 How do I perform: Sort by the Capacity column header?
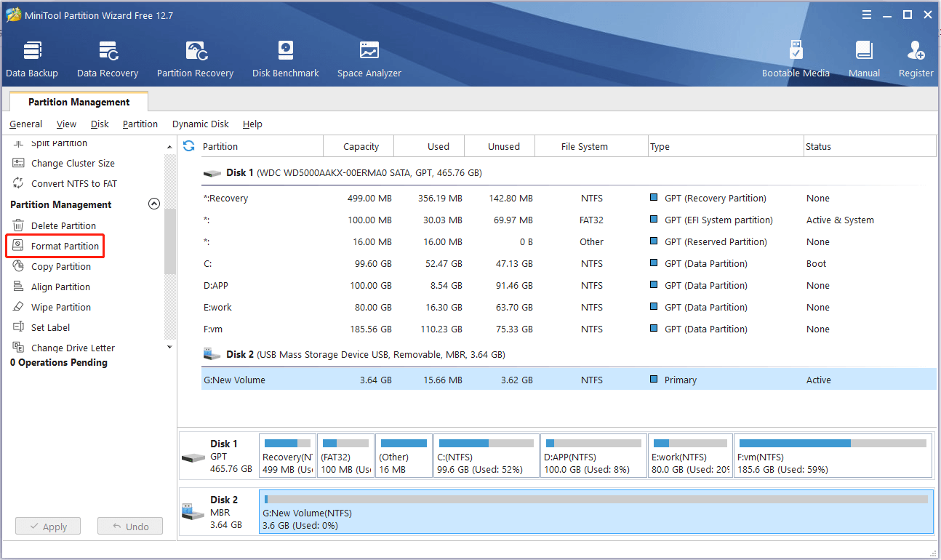[359, 146]
